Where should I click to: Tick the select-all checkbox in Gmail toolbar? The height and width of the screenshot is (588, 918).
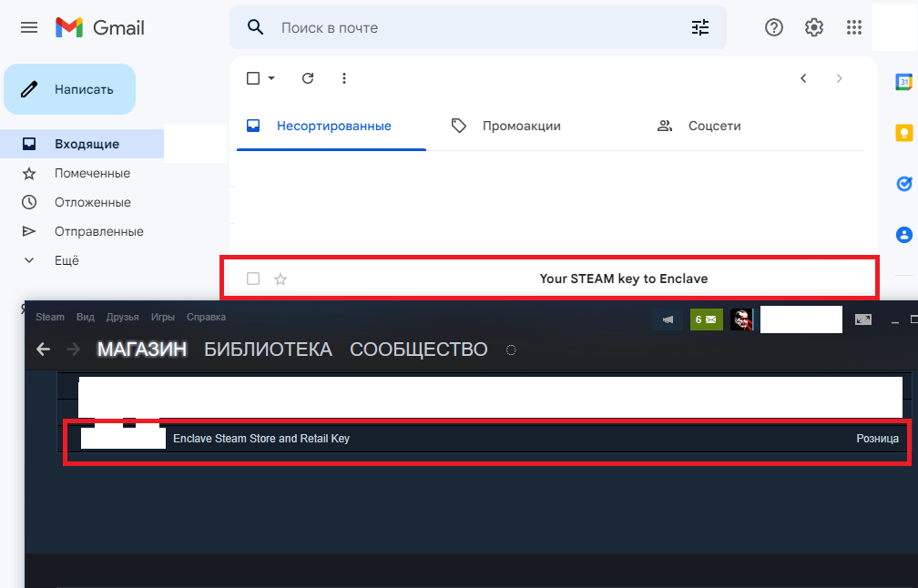(253, 78)
